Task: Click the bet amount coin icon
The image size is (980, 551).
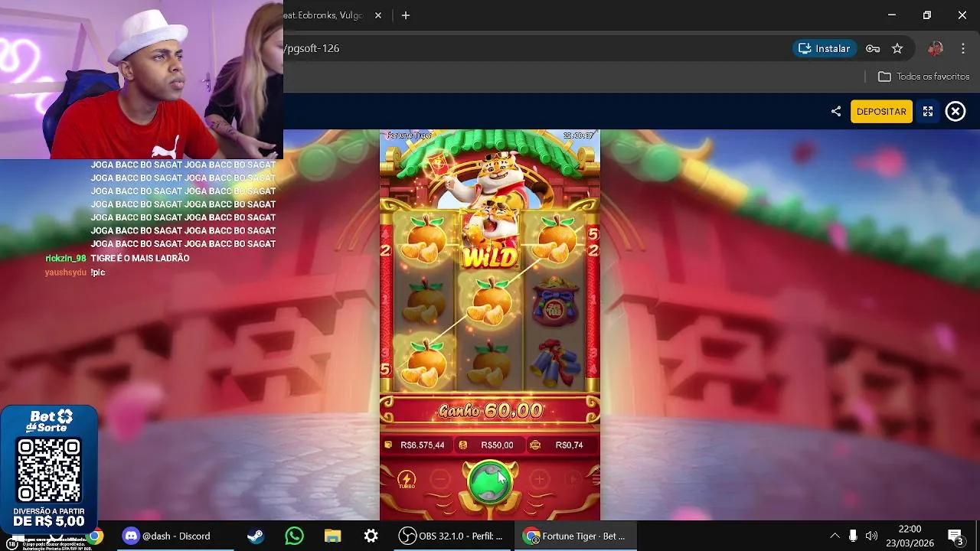Action: click(x=463, y=445)
